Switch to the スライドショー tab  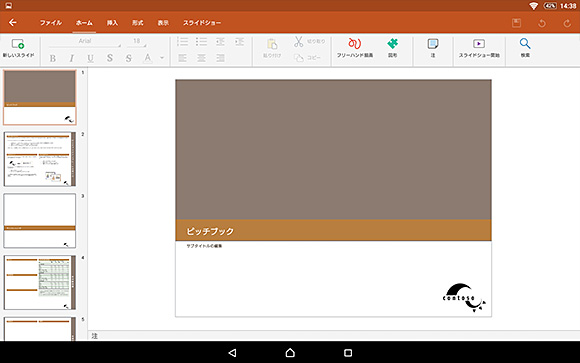tap(202, 23)
